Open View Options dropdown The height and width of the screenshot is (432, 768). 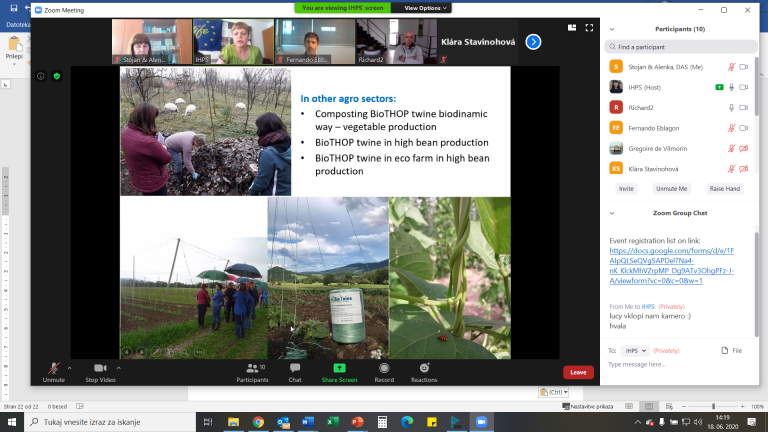pos(425,8)
